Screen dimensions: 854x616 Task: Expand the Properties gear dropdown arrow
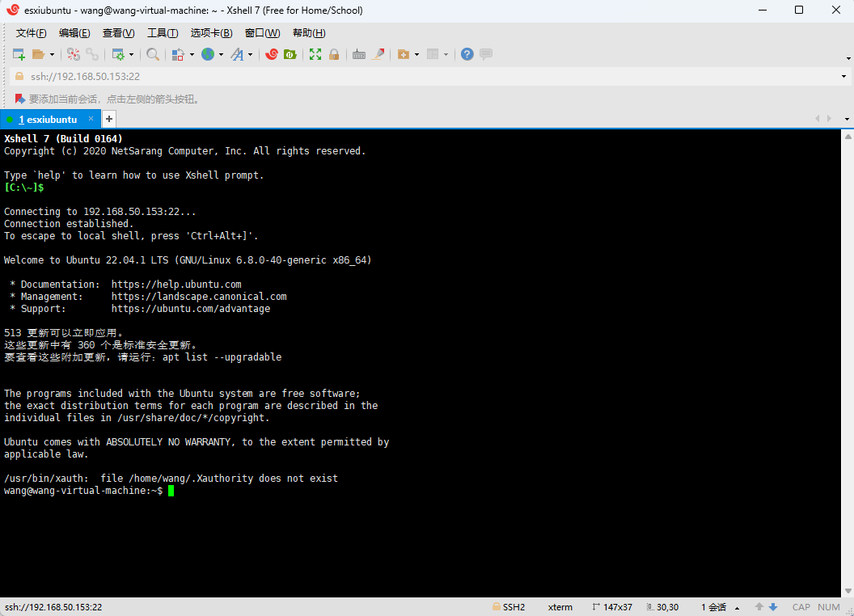(x=131, y=54)
